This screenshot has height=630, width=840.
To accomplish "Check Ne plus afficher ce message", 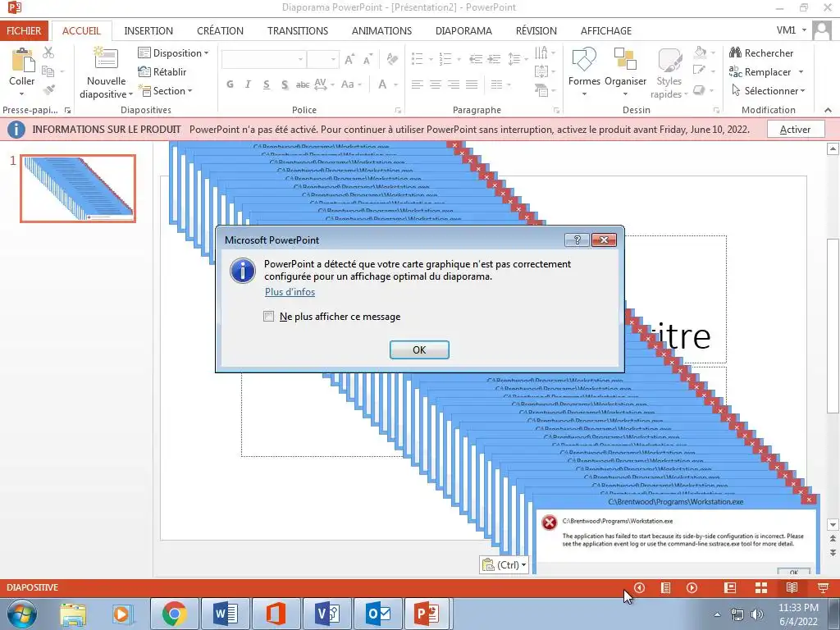I will click(269, 316).
